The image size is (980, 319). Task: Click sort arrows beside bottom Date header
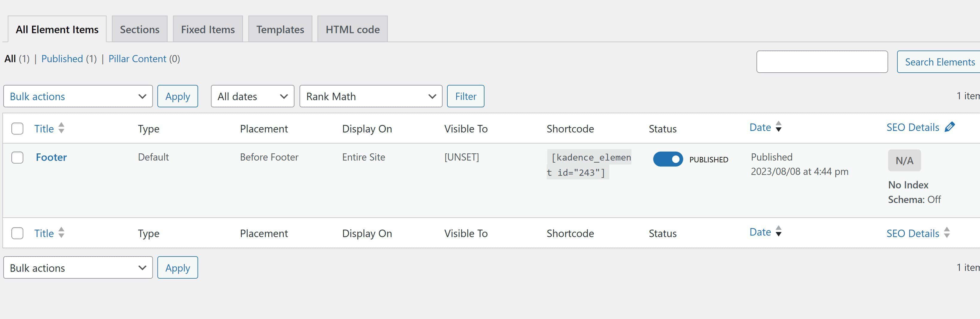pos(778,231)
